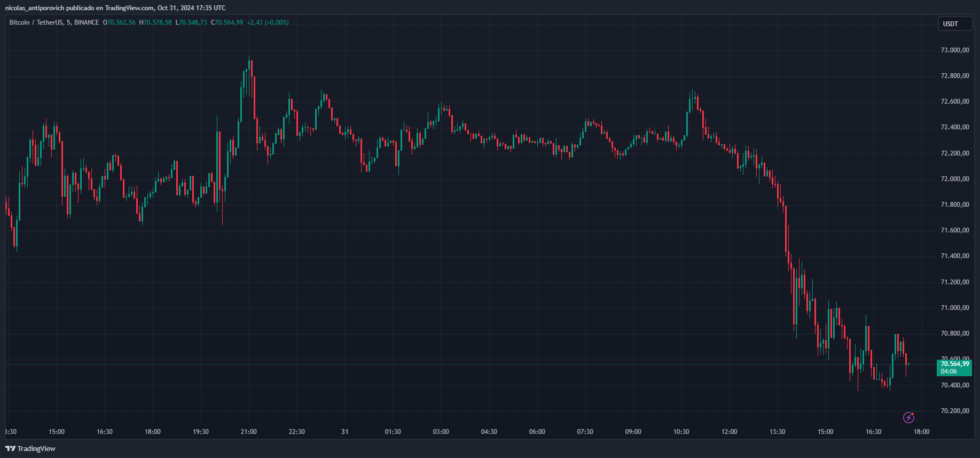The height and width of the screenshot is (458, 980).
Task: Click the green current price tag on axis
Action: pos(954,368)
